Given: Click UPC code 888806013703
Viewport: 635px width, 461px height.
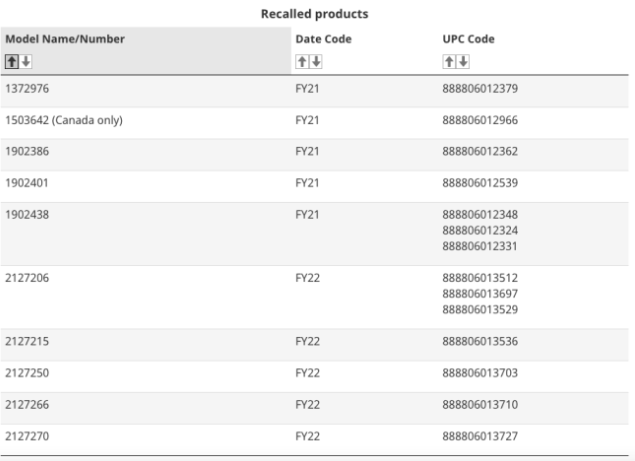Looking at the screenshot, I should pyautogui.click(x=480, y=373).
